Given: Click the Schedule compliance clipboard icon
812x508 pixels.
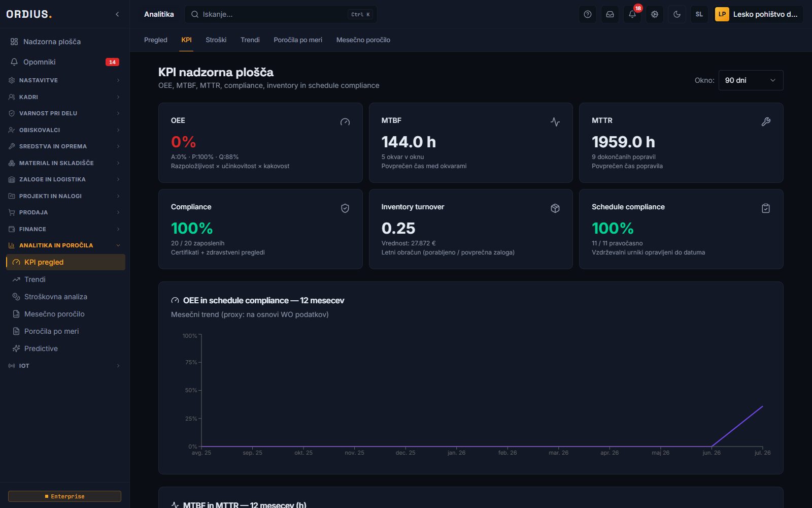Looking at the screenshot, I should 766,208.
